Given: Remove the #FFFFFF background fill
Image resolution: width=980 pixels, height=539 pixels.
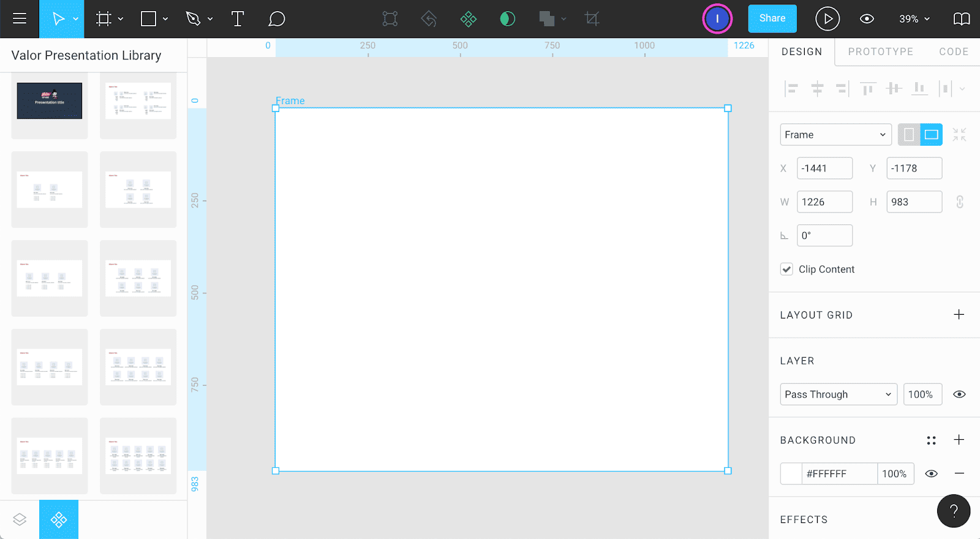Looking at the screenshot, I should 959,473.
